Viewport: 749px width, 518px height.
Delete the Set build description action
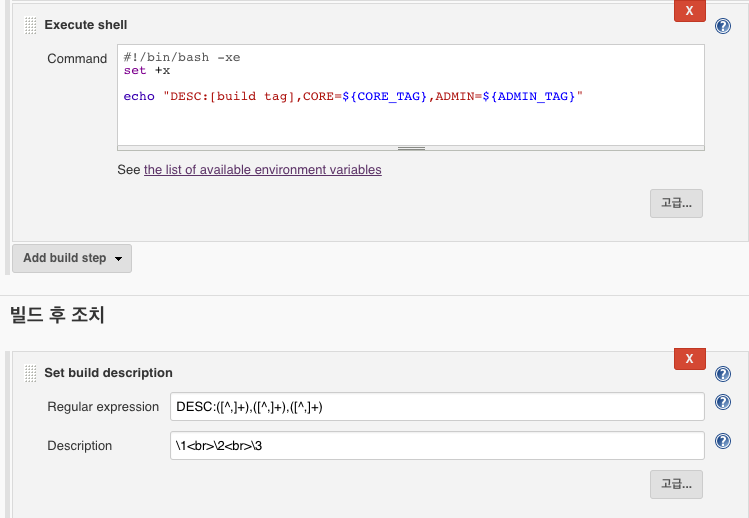pos(689,359)
